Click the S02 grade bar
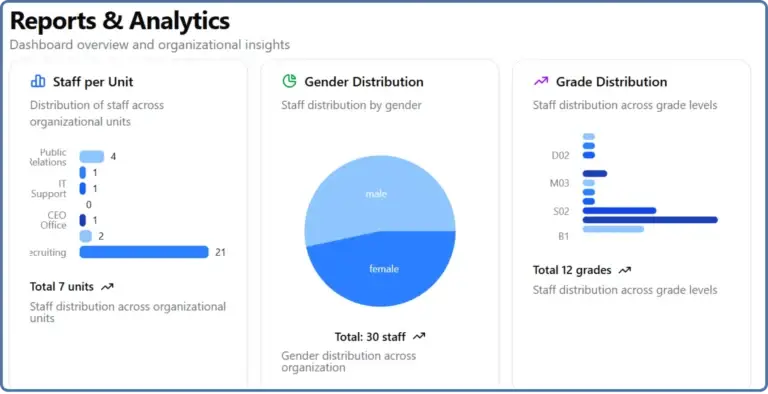The height and width of the screenshot is (394, 768). 619,211
